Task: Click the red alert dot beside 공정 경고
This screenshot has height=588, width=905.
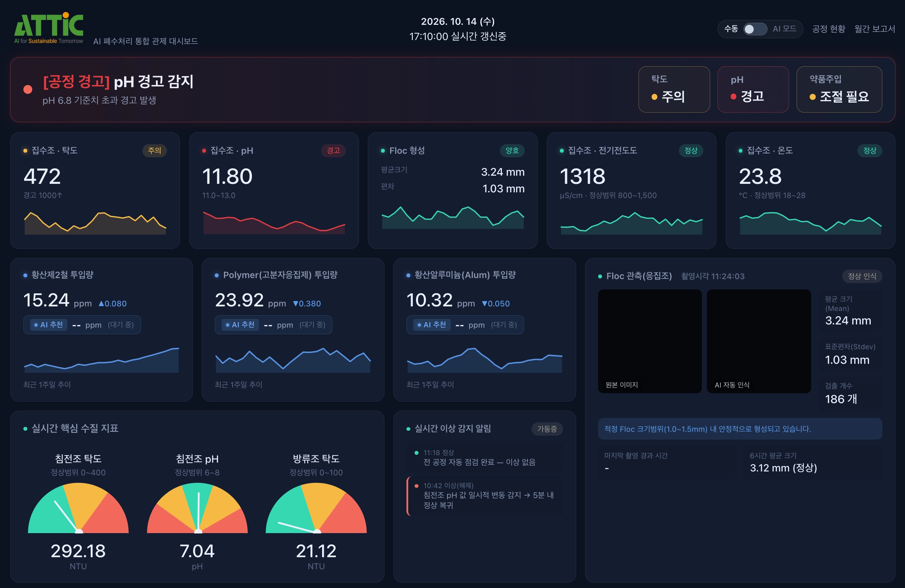Action: point(28,89)
